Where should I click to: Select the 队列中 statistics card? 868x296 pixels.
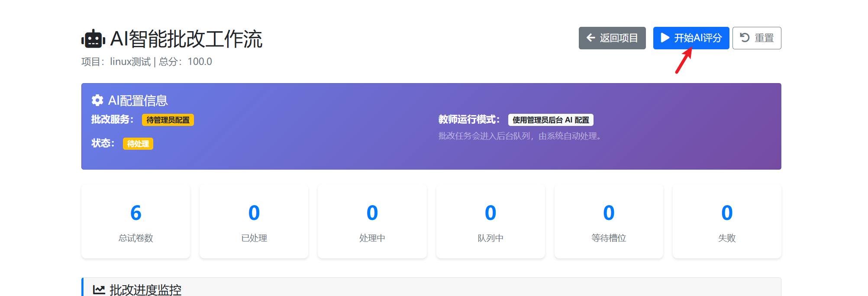point(490,222)
